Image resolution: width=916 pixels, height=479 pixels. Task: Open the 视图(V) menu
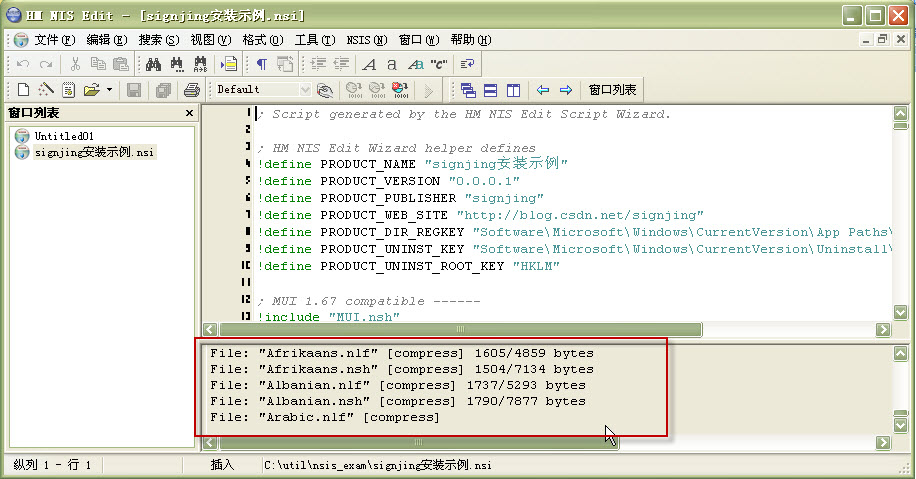(210, 40)
